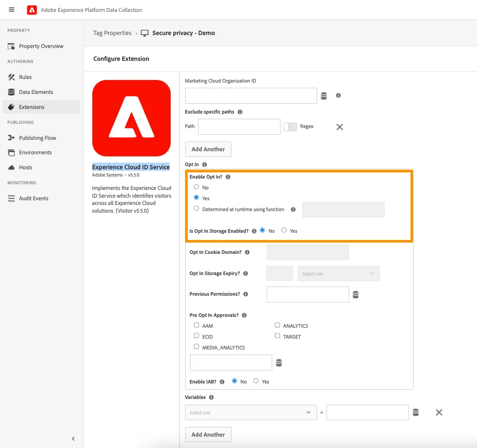Switch to Audit Events in the sidebar

33,198
